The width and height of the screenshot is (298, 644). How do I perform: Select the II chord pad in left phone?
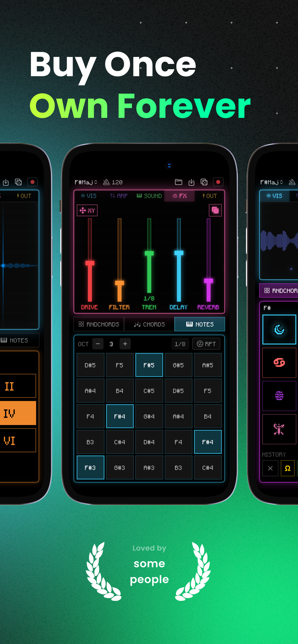point(18,386)
